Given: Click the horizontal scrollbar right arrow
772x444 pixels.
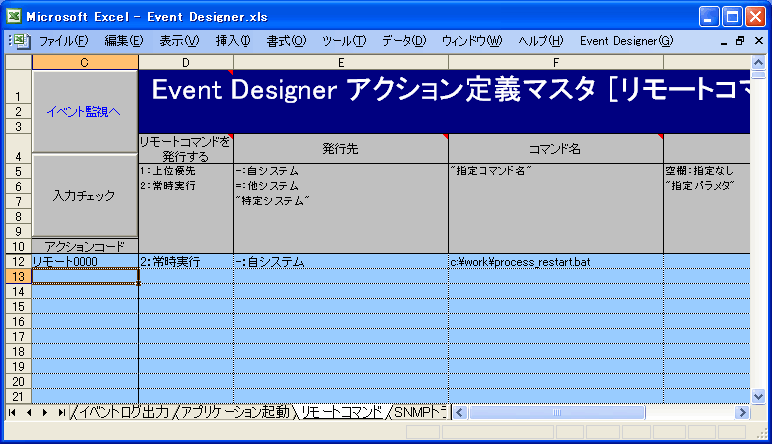Looking at the screenshot, I should pyautogui.click(x=742, y=412).
